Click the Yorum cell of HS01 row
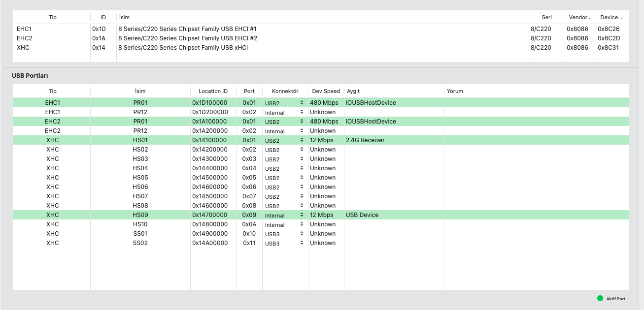 (x=536, y=140)
